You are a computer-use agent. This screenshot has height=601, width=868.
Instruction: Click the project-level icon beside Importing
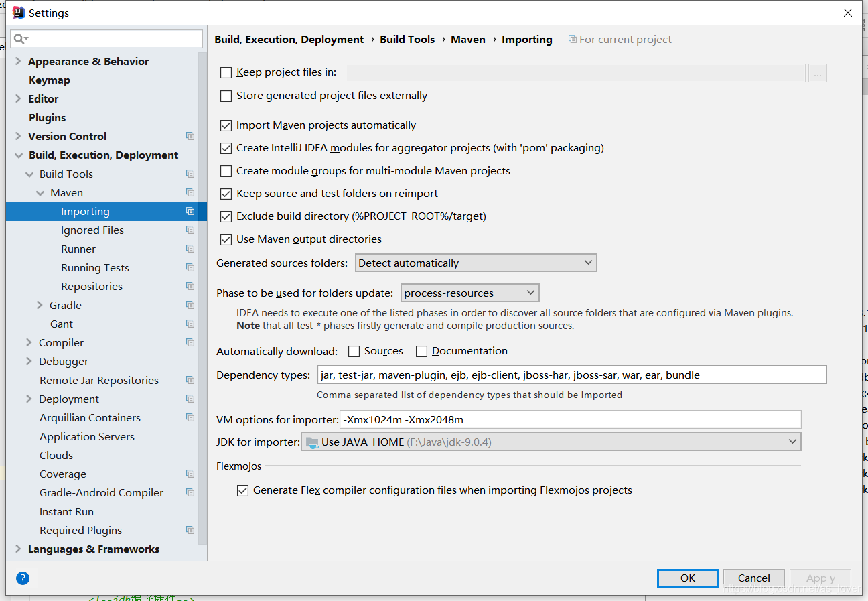click(190, 211)
